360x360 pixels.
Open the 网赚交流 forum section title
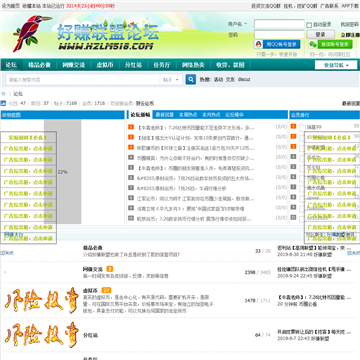92,269
